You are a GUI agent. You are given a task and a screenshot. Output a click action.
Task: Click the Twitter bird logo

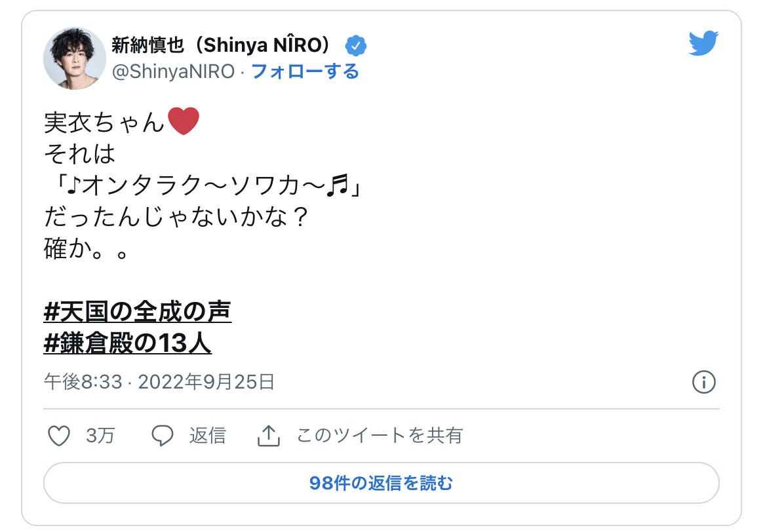pyautogui.click(x=703, y=44)
